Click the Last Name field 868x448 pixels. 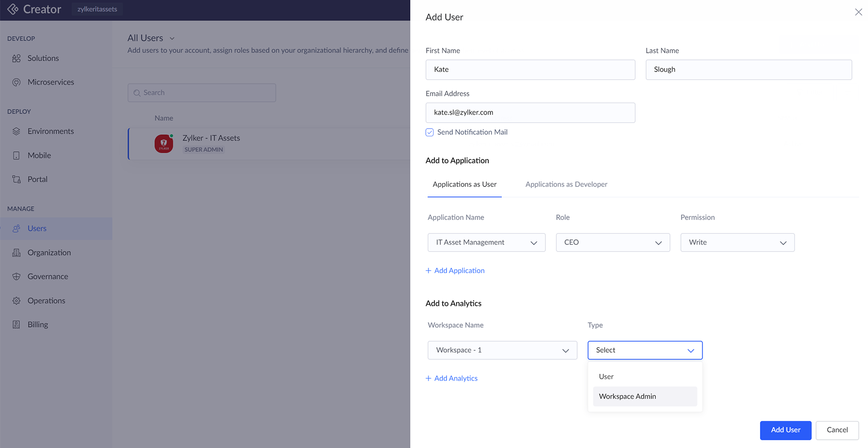coord(749,70)
